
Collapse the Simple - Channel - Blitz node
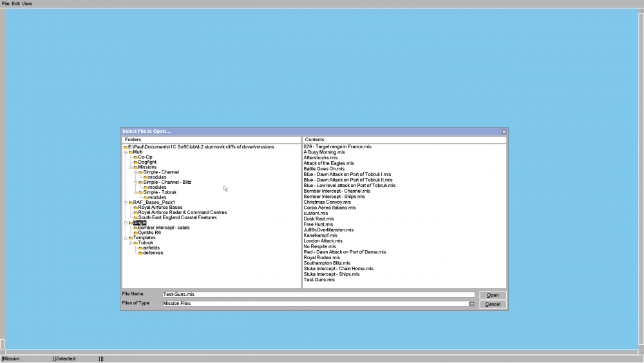(x=135, y=182)
